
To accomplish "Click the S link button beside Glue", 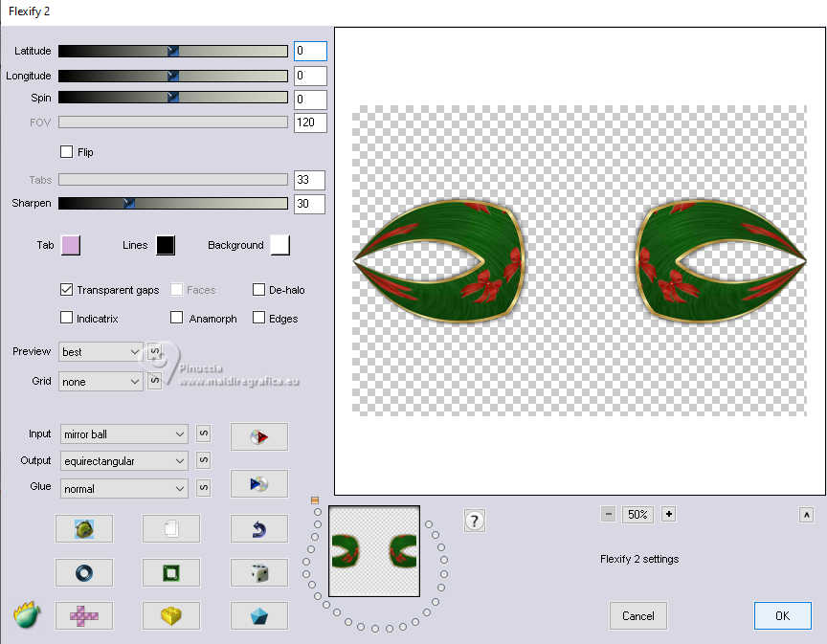I will click(204, 488).
